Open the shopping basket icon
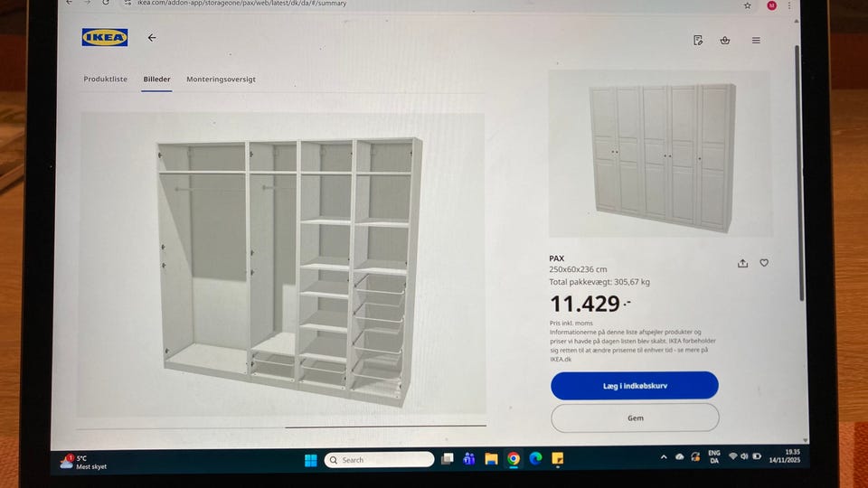This screenshot has height=488, width=868. point(724,41)
